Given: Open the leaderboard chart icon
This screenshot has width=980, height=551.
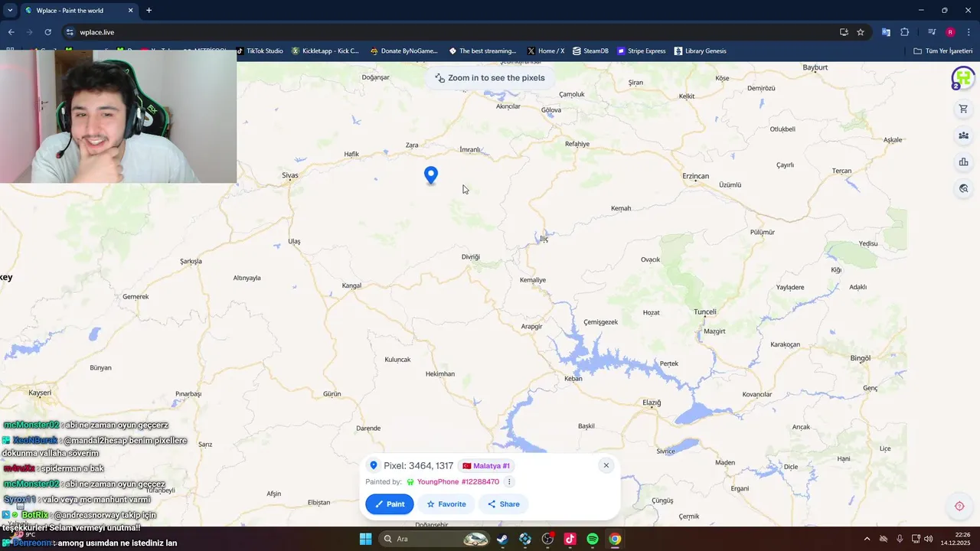Looking at the screenshot, I should pos(963,161).
